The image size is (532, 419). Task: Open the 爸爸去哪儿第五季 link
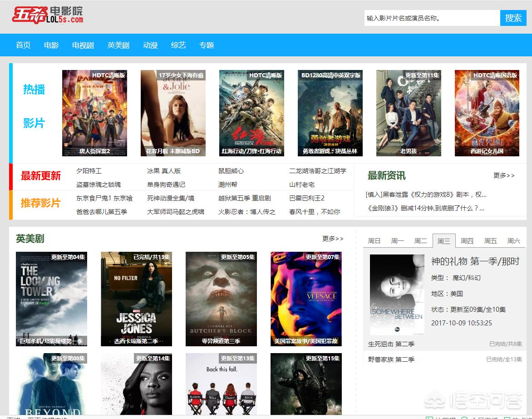(101, 211)
